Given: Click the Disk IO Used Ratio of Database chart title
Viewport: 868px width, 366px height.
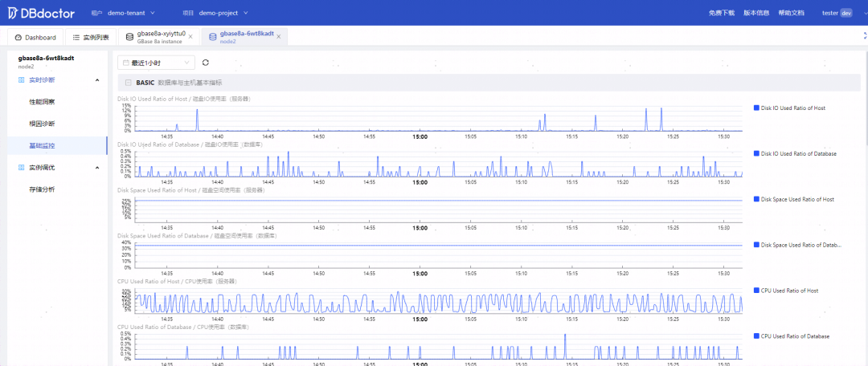Looking at the screenshot, I should point(190,144).
